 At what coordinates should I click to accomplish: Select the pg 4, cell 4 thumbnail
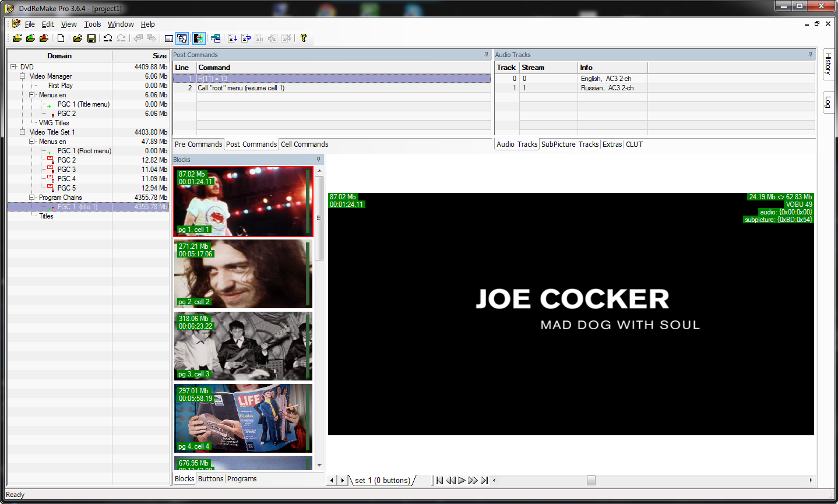tap(243, 418)
